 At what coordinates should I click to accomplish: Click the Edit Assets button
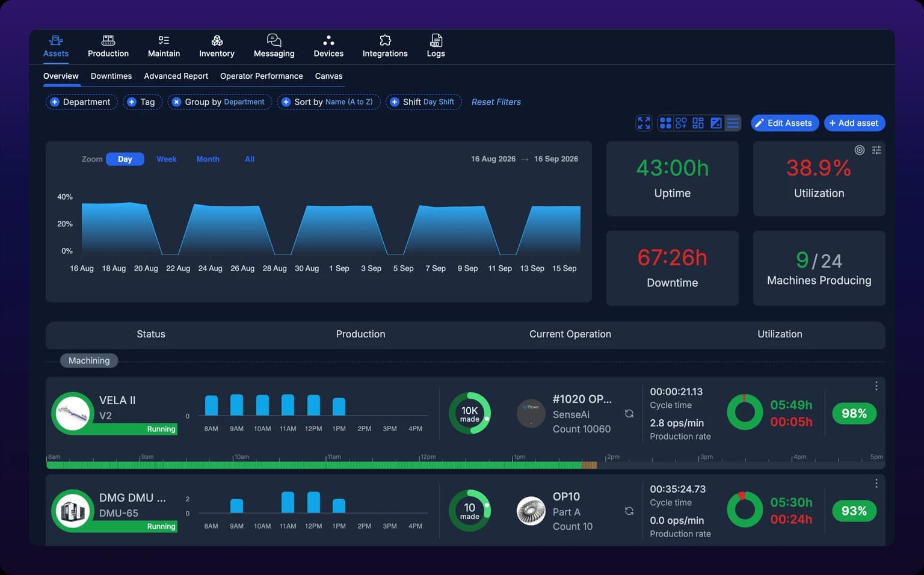[784, 123]
